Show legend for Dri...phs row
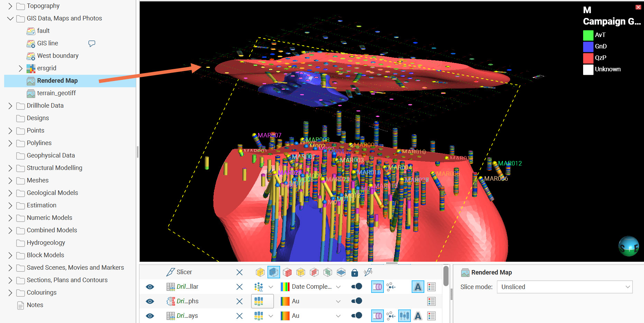Viewport: 644px width, 323px height. [431, 301]
